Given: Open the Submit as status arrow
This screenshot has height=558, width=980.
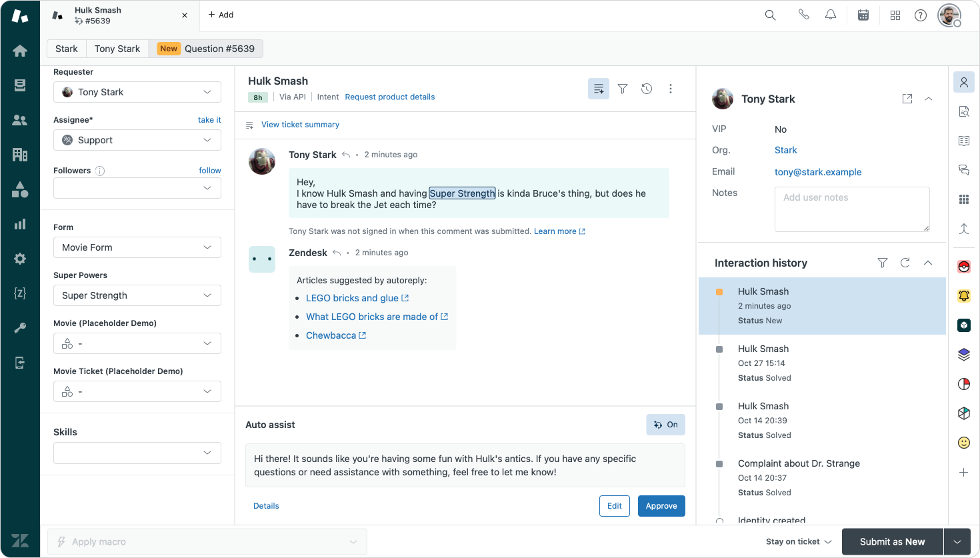Looking at the screenshot, I should coord(957,542).
